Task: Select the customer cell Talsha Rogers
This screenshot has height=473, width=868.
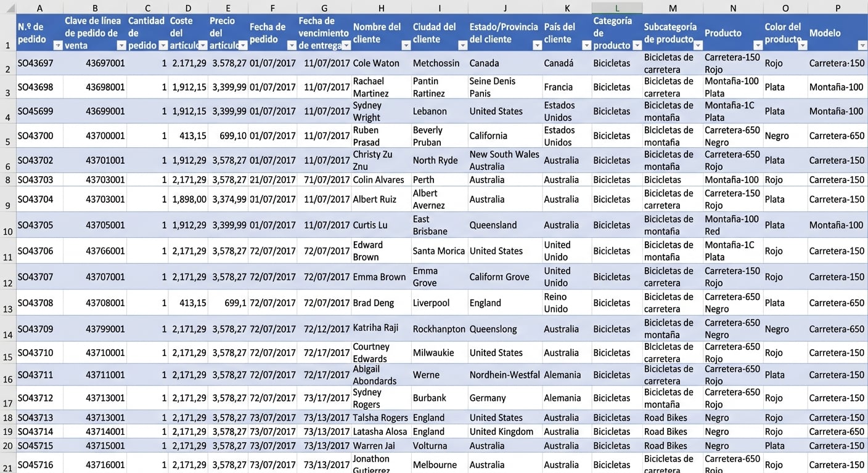Action: [x=381, y=418]
